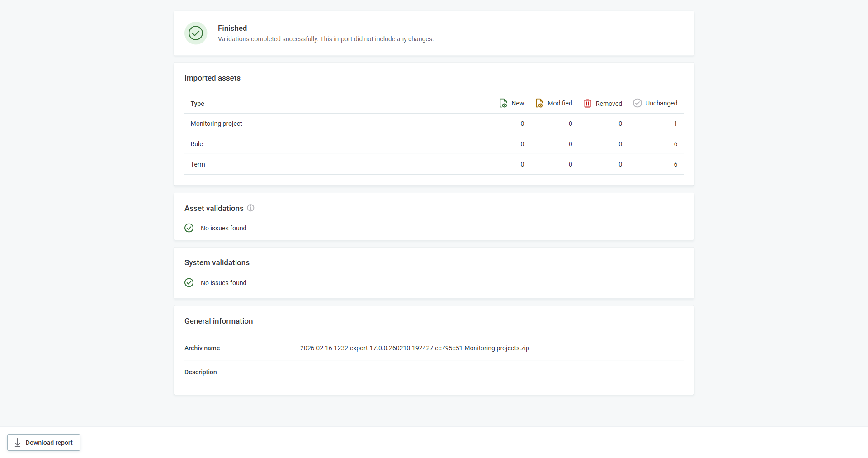Toggle the New column filter
Screen dimensions: 868x458
[511, 103]
